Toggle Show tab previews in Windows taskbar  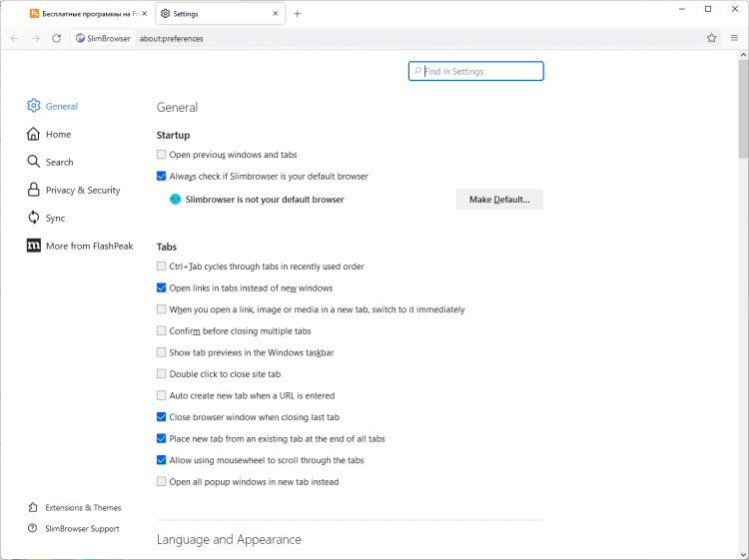click(x=162, y=352)
